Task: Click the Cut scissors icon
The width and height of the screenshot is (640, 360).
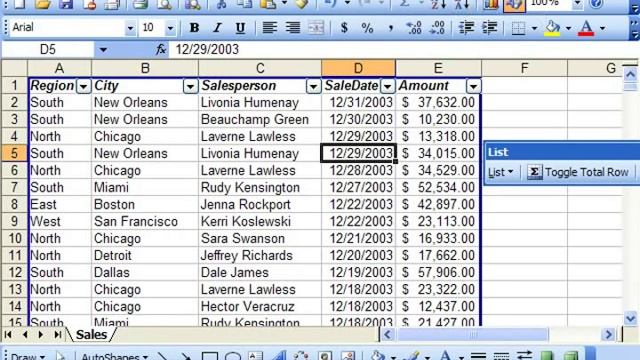Action: pyautogui.click(x=221, y=5)
